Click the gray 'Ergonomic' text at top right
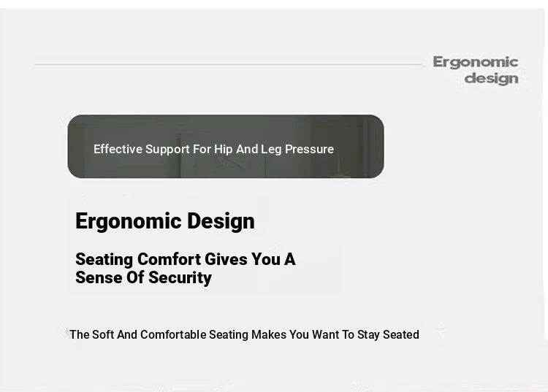This screenshot has width=548, height=392. (x=476, y=62)
